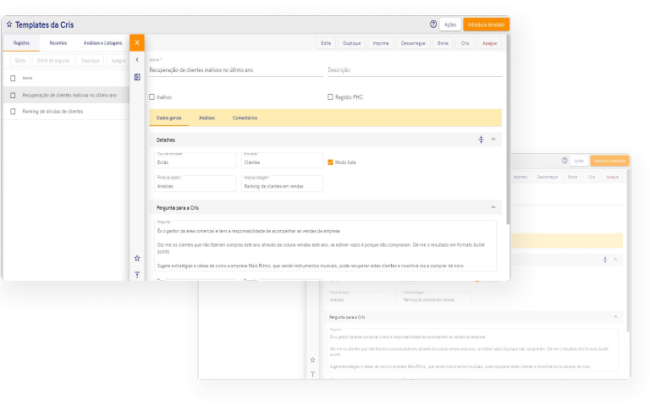Open the help question mark icon in front window
Viewport: 650px width, 406px height.
433,24
